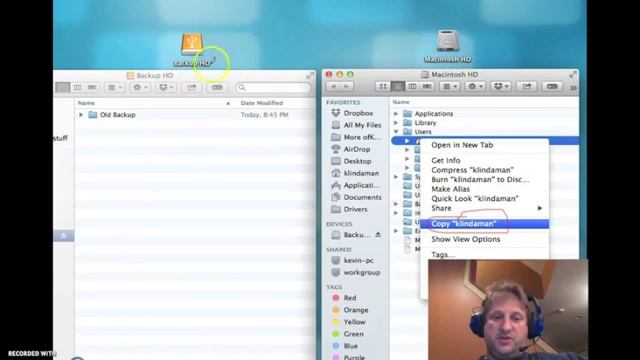Open the Backup HD drive icon on desktop
This screenshot has width=640, height=360.
[x=192, y=44]
